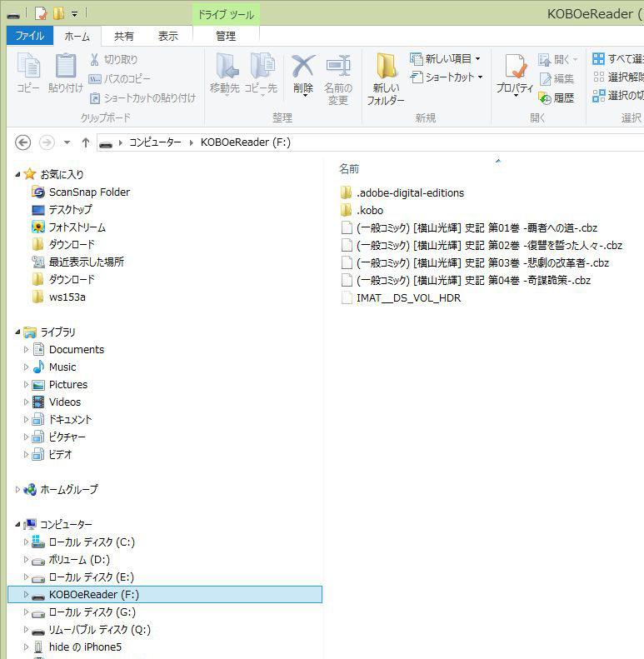
Task: Select Volume (D:) drive
Action: point(71,559)
